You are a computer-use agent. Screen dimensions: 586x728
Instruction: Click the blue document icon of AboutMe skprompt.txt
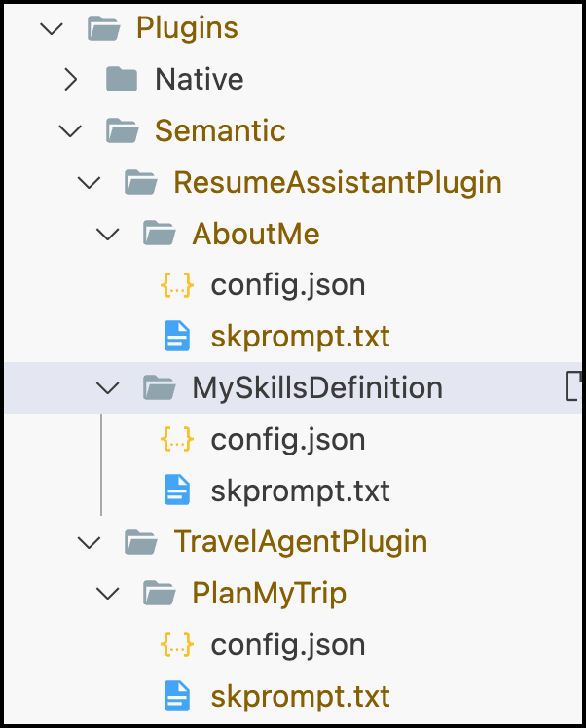[x=177, y=336]
